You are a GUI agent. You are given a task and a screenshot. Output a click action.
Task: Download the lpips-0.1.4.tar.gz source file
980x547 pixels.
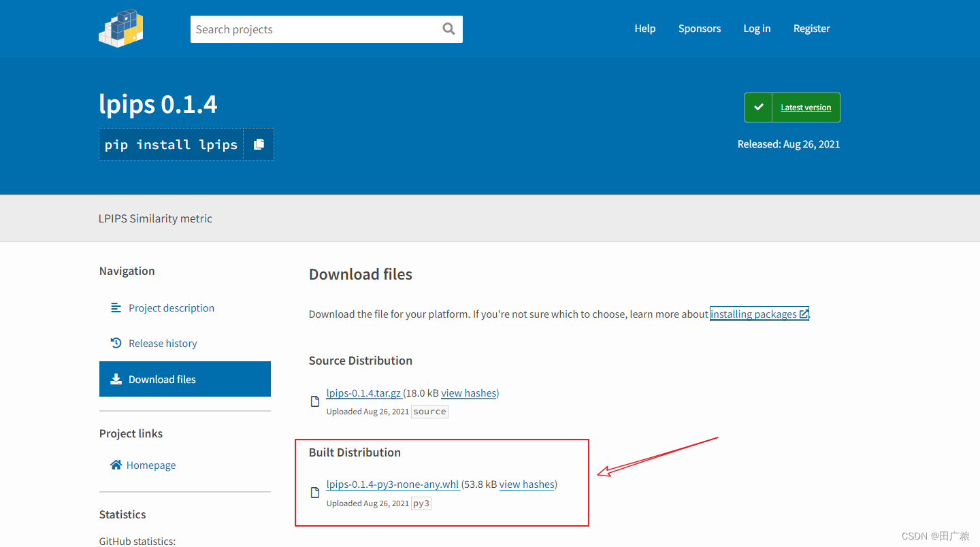pos(363,393)
